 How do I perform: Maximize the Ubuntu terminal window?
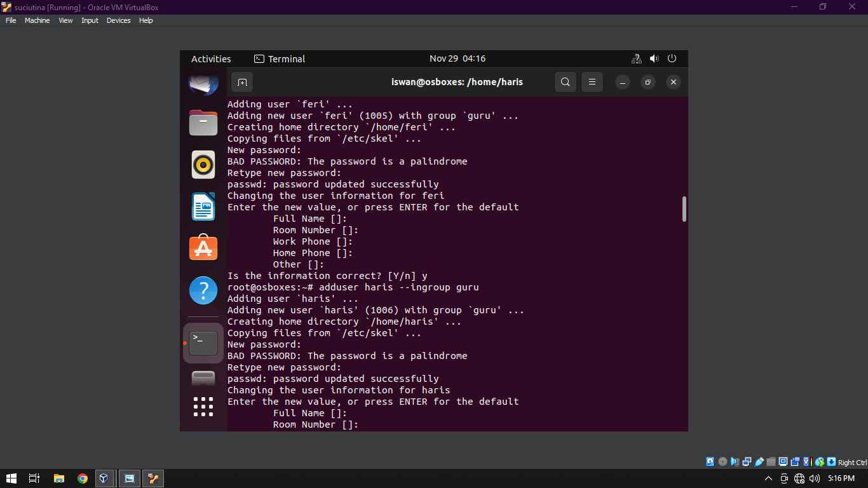[648, 82]
